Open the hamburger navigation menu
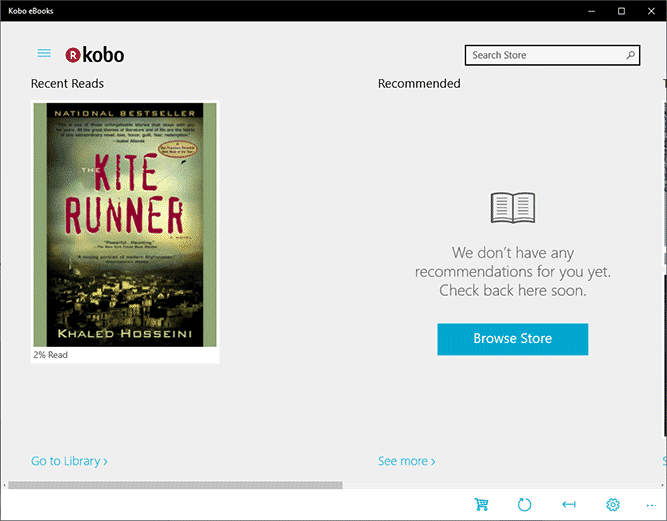667x521 pixels. coord(44,54)
